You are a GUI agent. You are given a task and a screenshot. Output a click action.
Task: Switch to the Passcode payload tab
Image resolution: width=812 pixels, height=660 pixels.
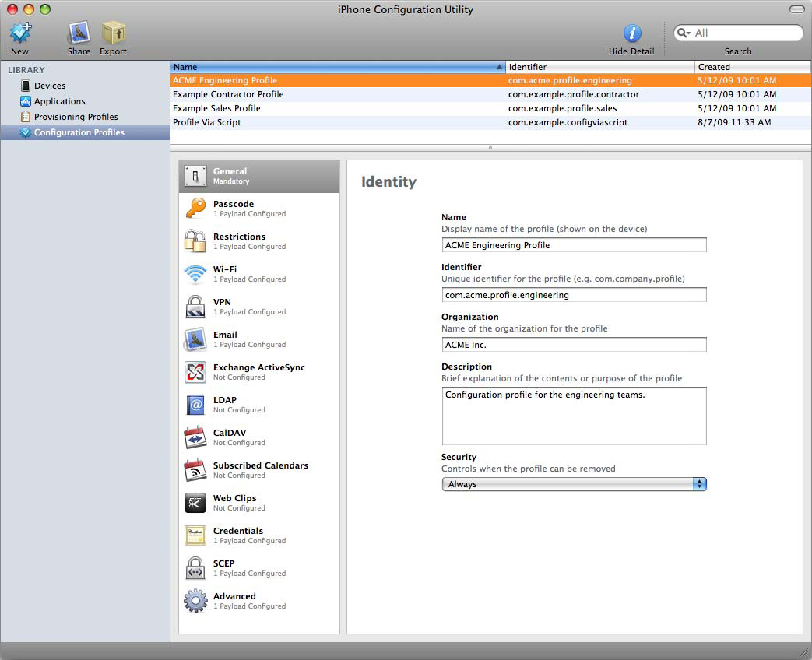point(259,209)
